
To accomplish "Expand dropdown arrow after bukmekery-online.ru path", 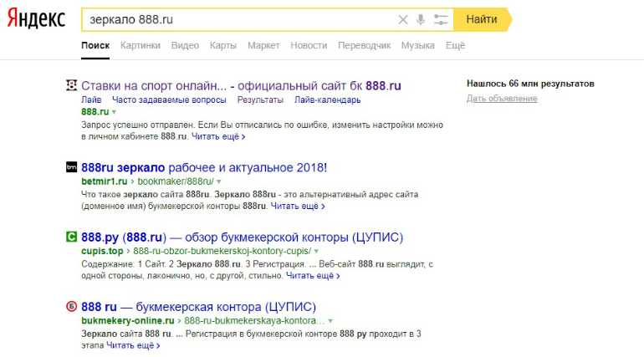I will click(330, 321).
